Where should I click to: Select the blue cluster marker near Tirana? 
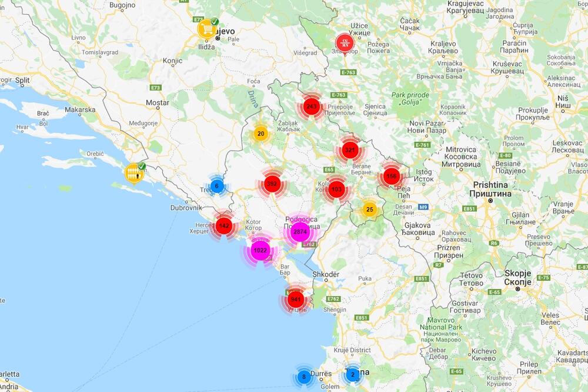coord(353,374)
